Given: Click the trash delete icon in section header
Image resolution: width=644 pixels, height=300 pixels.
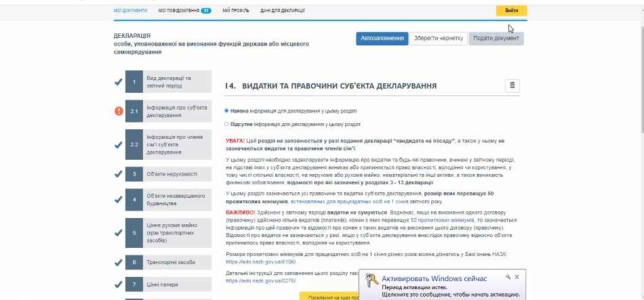Looking at the screenshot, I should [x=512, y=86].
